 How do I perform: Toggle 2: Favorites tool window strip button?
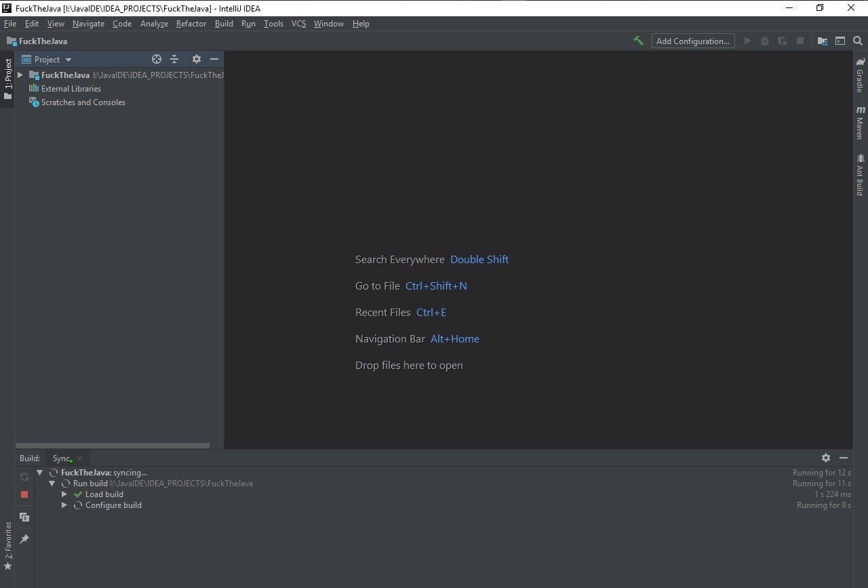pos(7,545)
